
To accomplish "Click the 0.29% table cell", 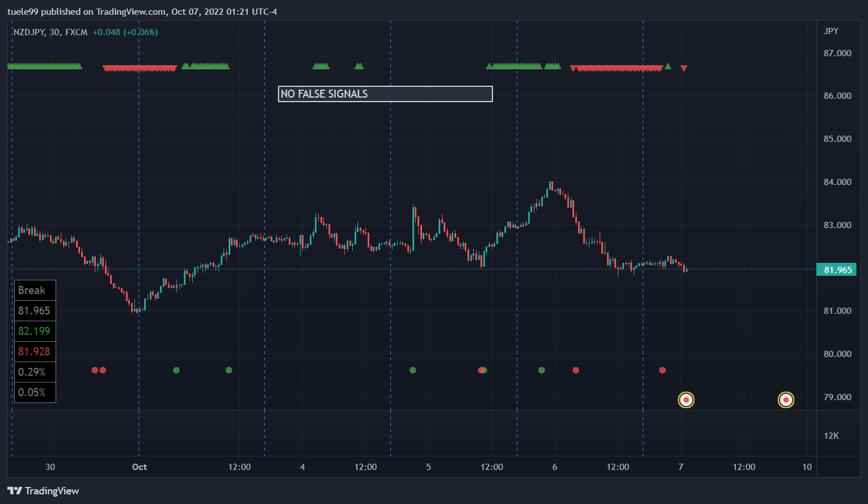I will [x=35, y=372].
